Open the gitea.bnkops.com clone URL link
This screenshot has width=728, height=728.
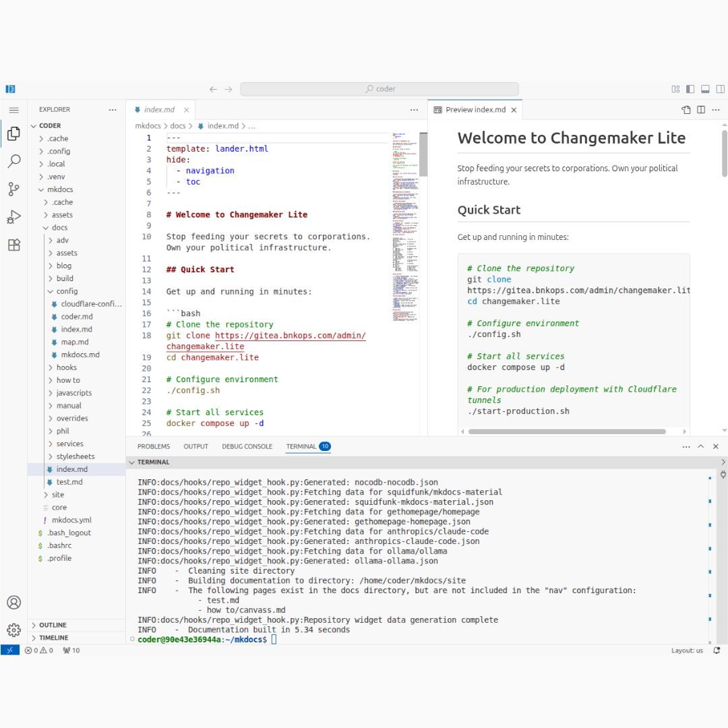pyautogui.click(x=290, y=335)
